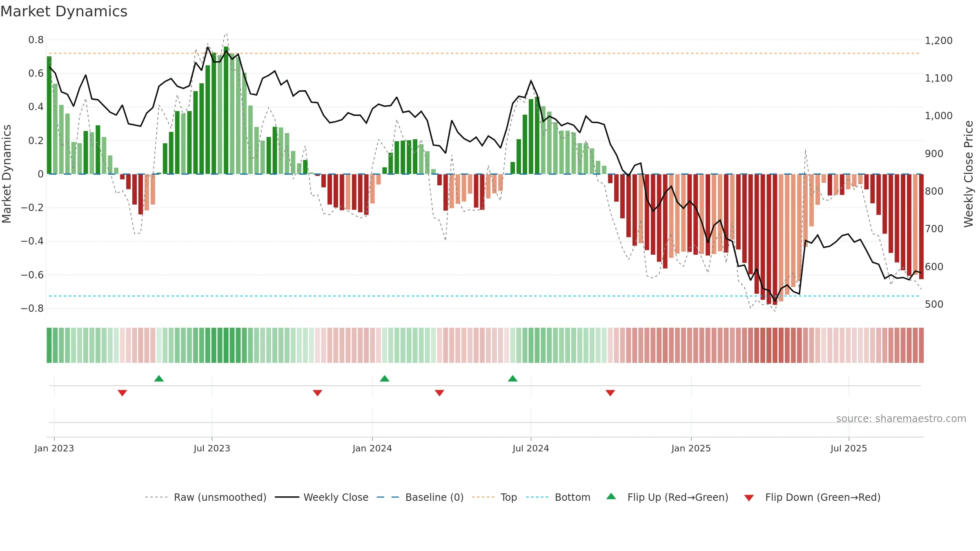
Task: Click the −0.8 left-axis tick label
Action: (x=32, y=308)
